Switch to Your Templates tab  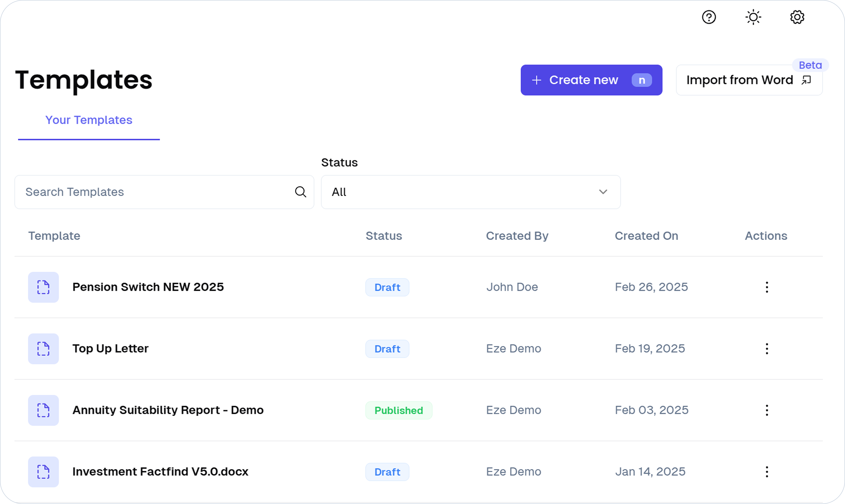(x=89, y=120)
